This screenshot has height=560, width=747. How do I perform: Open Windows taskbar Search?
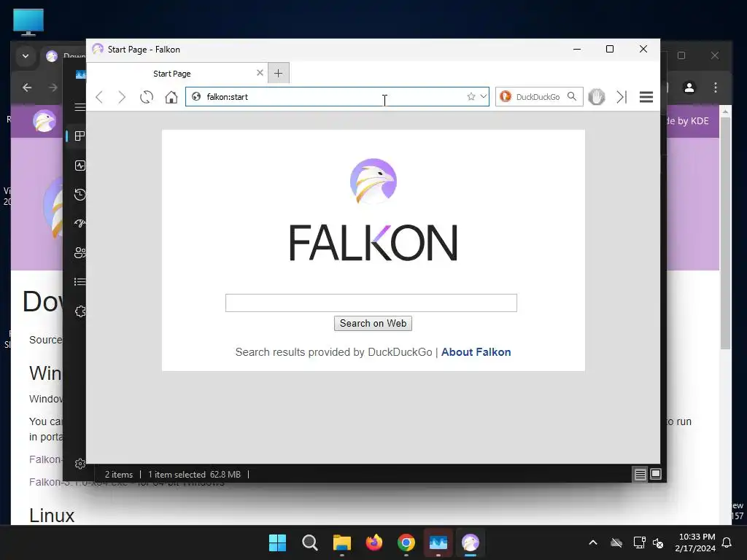309,542
